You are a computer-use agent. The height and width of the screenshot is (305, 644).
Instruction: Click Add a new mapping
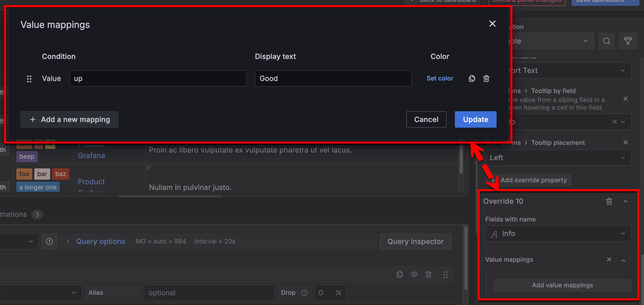click(x=69, y=119)
